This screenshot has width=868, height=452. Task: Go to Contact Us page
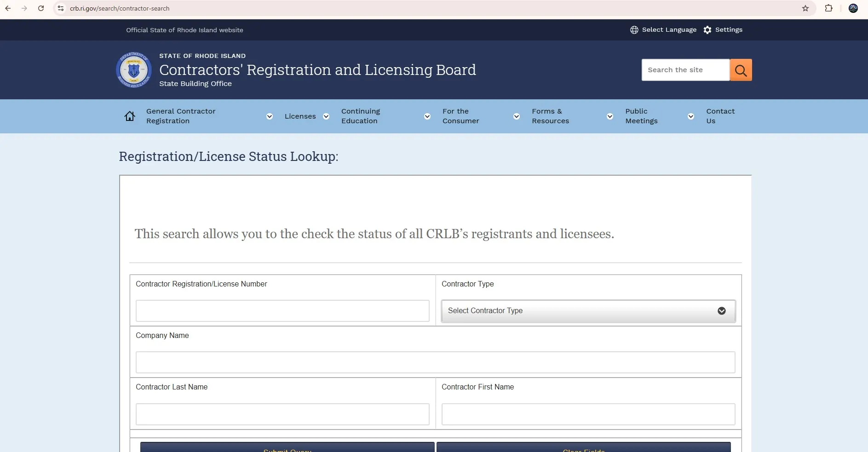coord(720,116)
